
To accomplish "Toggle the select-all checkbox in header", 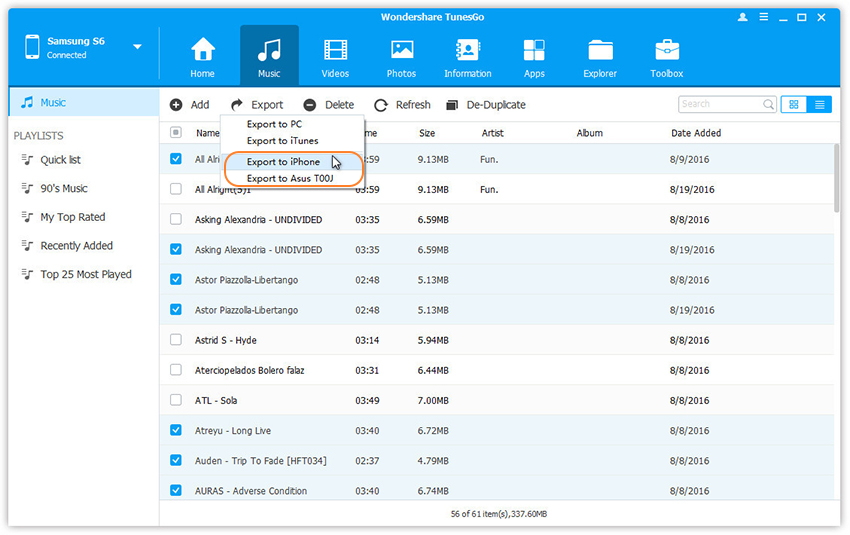I will (x=176, y=132).
